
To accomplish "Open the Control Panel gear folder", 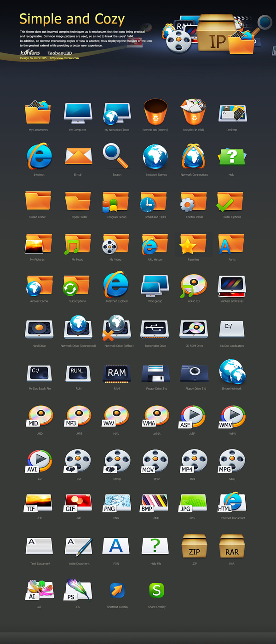I will click(194, 202).
